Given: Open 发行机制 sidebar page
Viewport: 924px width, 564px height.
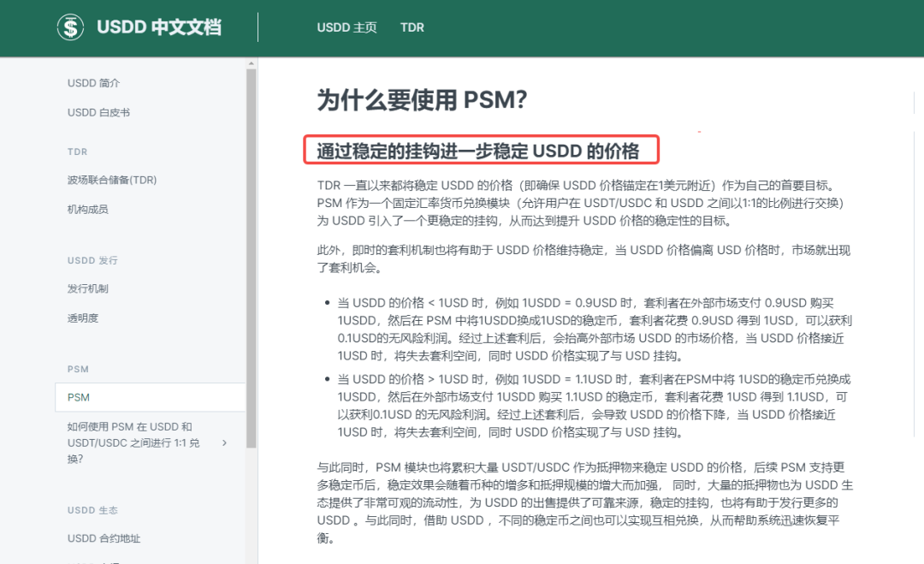Looking at the screenshot, I should point(88,288).
